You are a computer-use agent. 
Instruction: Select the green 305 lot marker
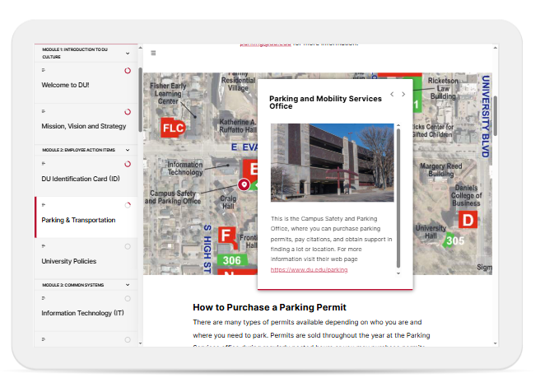click(454, 240)
